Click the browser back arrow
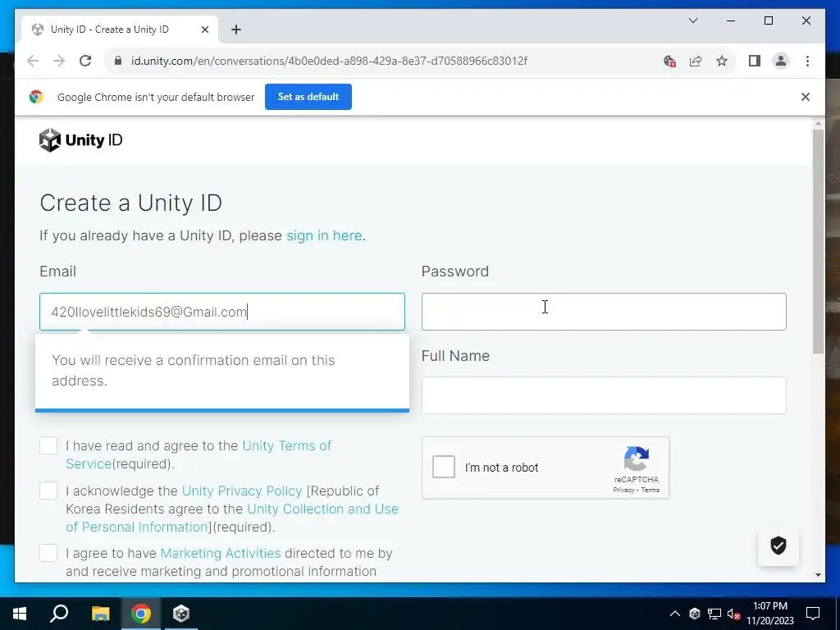Image resolution: width=840 pixels, height=630 pixels. 33,61
